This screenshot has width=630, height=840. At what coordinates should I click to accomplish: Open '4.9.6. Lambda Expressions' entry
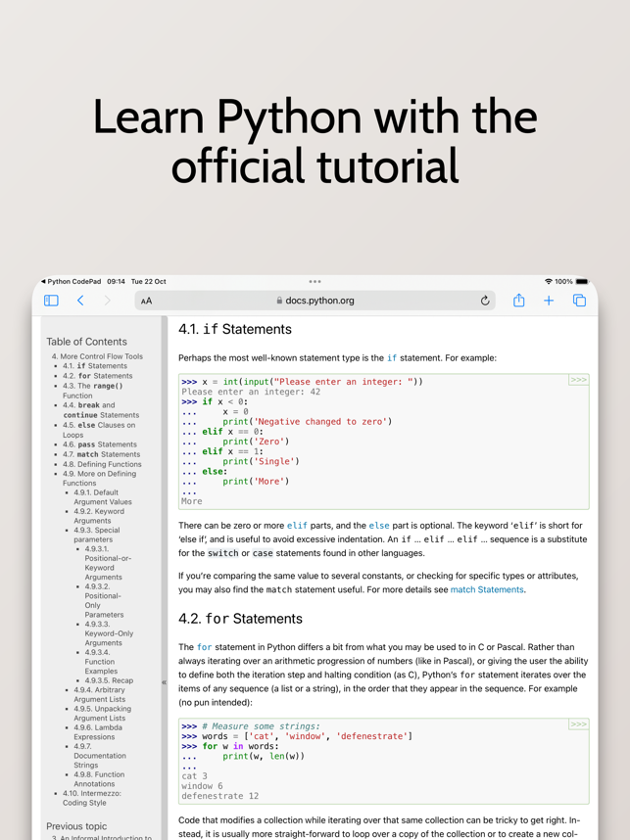pyautogui.click(x=98, y=731)
